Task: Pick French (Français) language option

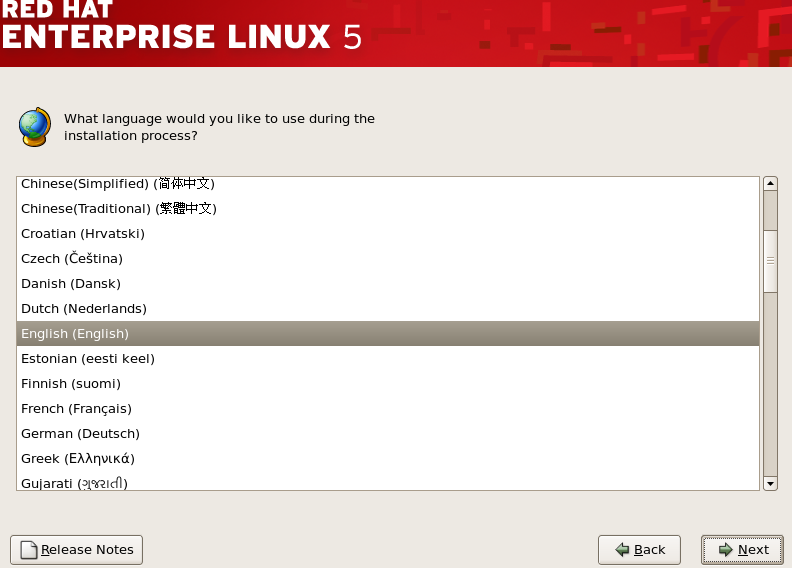Action: [x=388, y=408]
